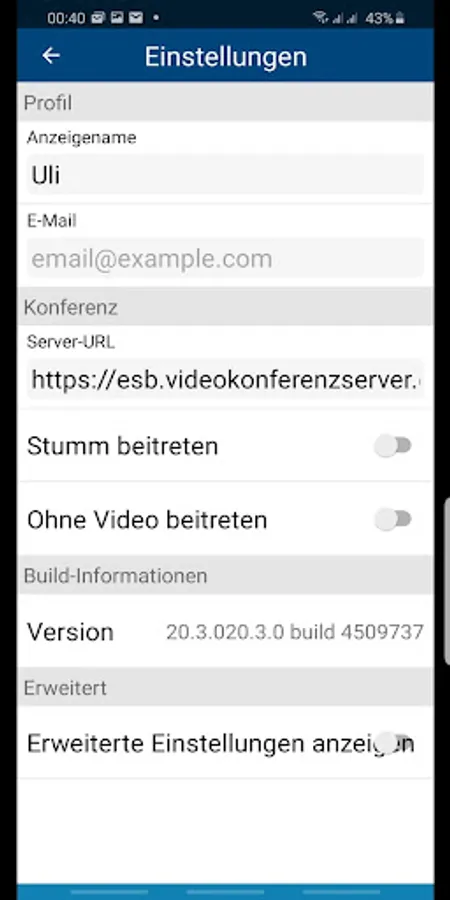Tap the mail icon in the status bar
The width and height of the screenshot is (450, 900).
(136, 18)
